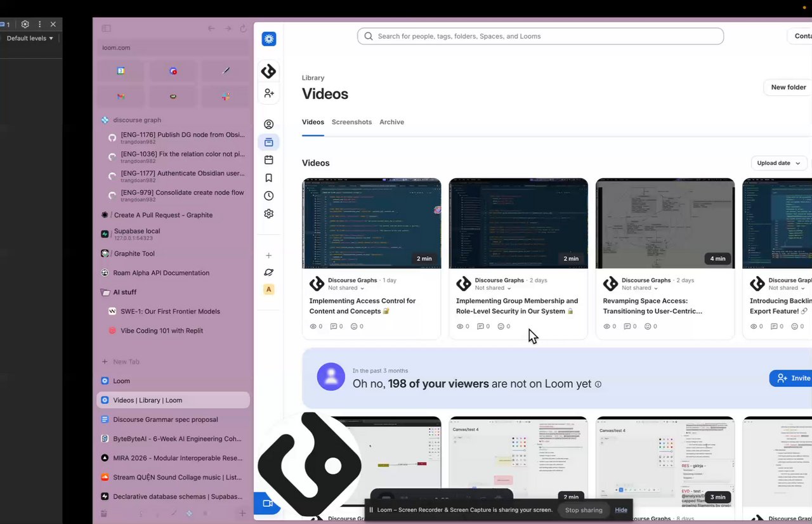Open the 'Default levels' dropdown in DevTools
Screen dimensions: 812x524
tap(30, 38)
